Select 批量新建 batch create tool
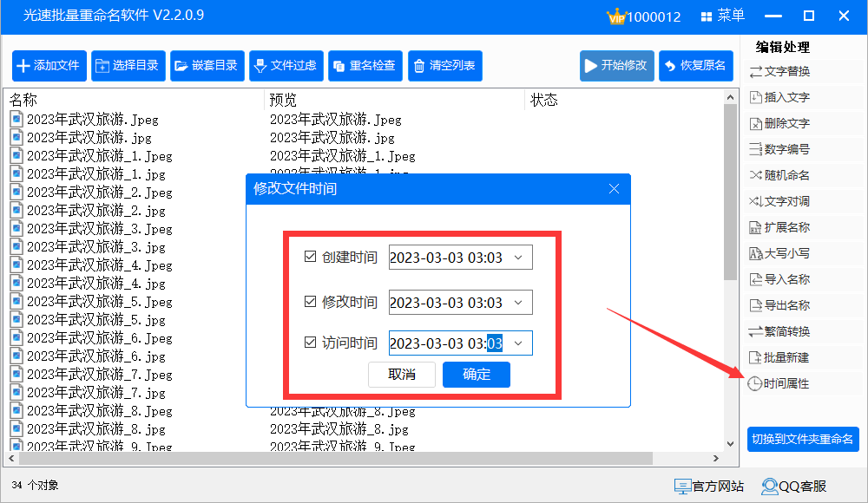The height and width of the screenshot is (503, 868). pos(779,357)
